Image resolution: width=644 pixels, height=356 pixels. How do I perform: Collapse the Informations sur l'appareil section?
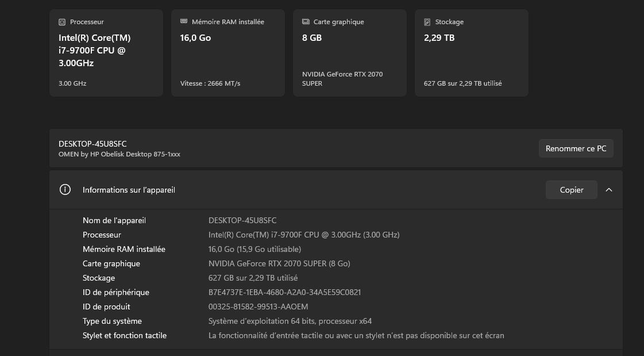[x=609, y=190]
